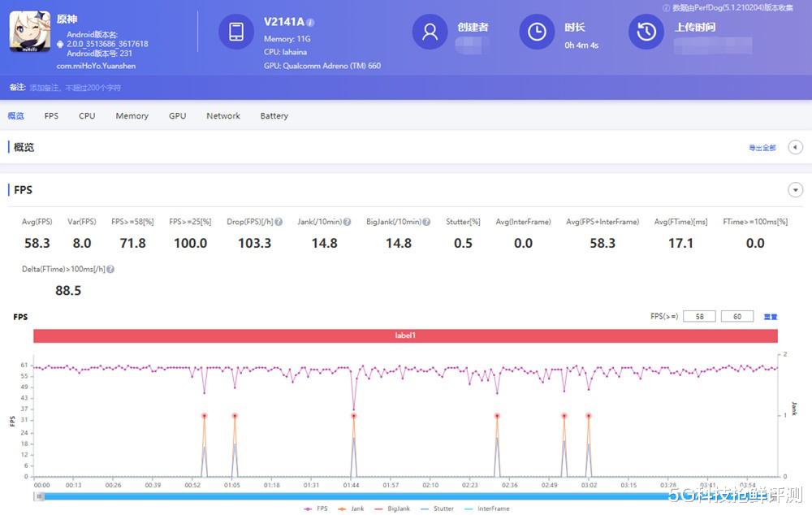Image resolution: width=812 pixels, height=515 pixels.
Task: Switch to the CPU tab
Action: (86, 115)
